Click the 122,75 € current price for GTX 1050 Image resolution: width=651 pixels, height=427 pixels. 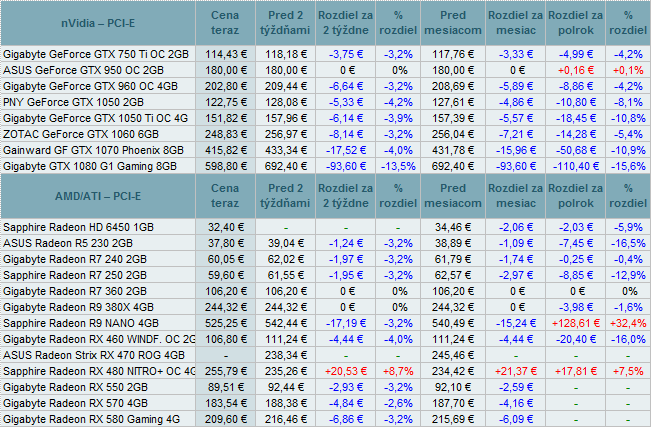click(x=226, y=102)
